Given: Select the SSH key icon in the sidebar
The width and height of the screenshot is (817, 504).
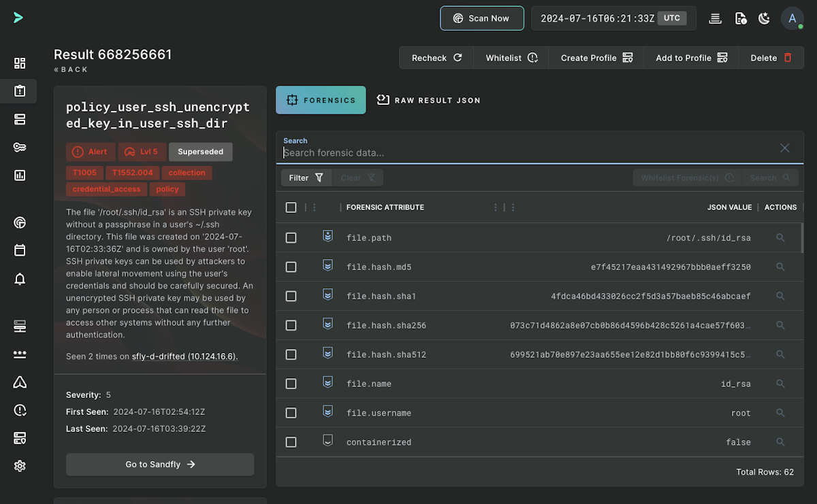Looking at the screenshot, I should click(x=19, y=147).
